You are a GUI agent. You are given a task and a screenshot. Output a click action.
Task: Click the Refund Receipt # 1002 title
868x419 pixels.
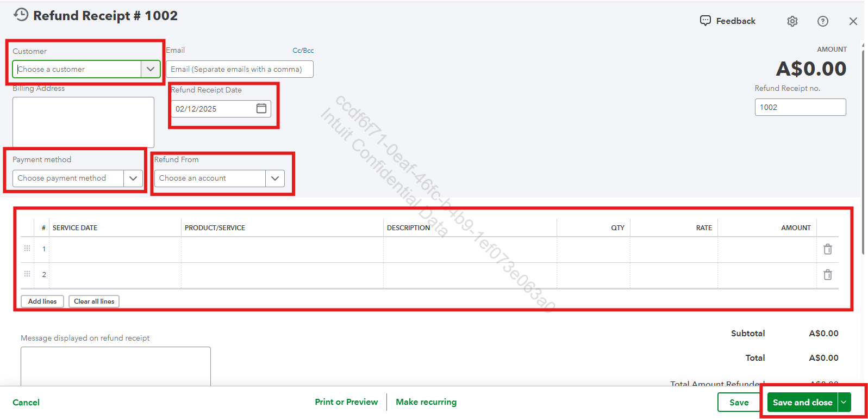(x=105, y=16)
